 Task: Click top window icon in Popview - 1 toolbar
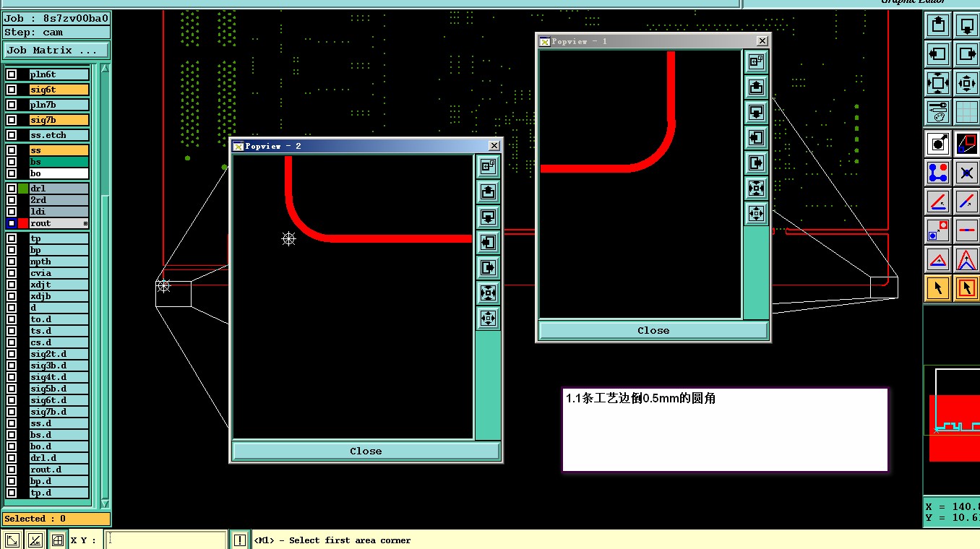tap(756, 62)
